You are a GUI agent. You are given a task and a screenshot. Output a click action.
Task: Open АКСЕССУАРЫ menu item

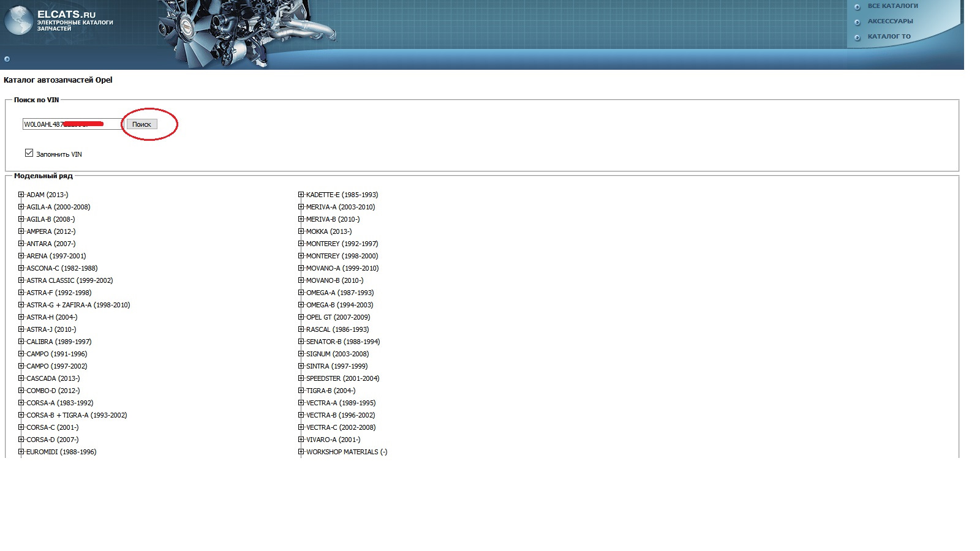[x=890, y=21]
